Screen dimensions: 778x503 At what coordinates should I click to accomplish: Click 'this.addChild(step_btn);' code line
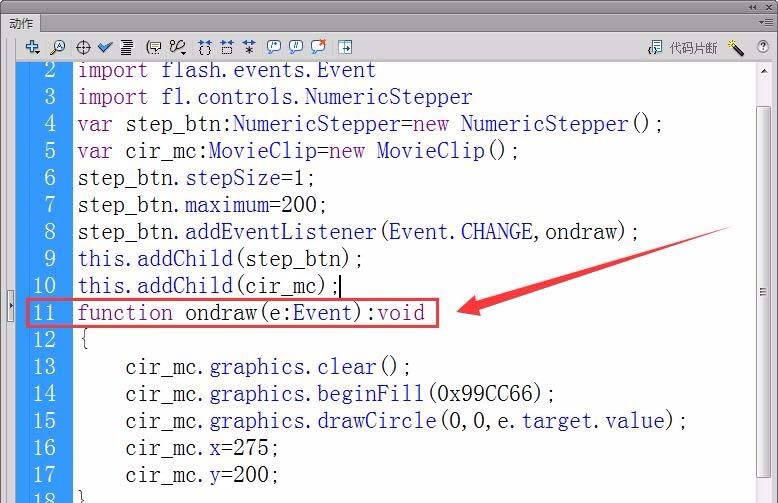(x=220, y=258)
